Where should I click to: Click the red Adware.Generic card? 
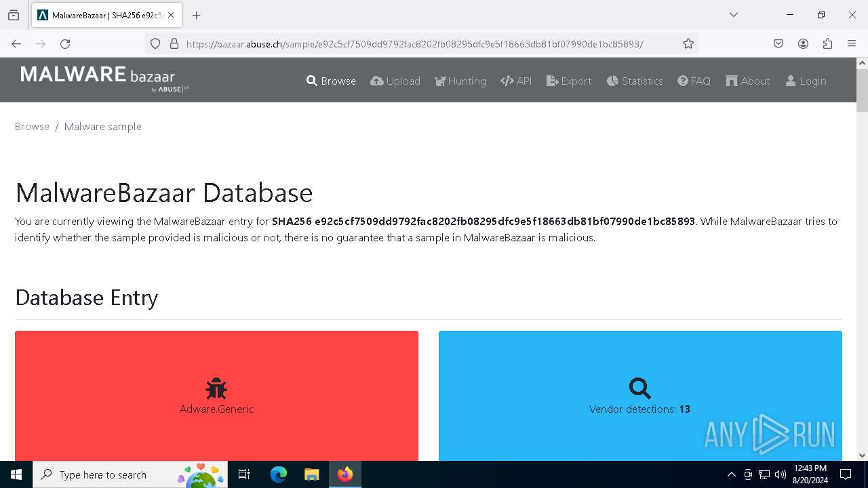pos(216,396)
